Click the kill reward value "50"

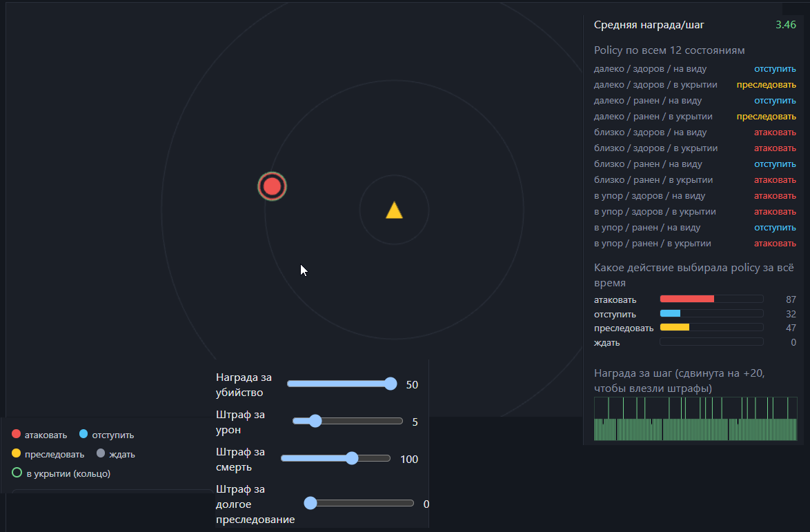pyautogui.click(x=412, y=385)
